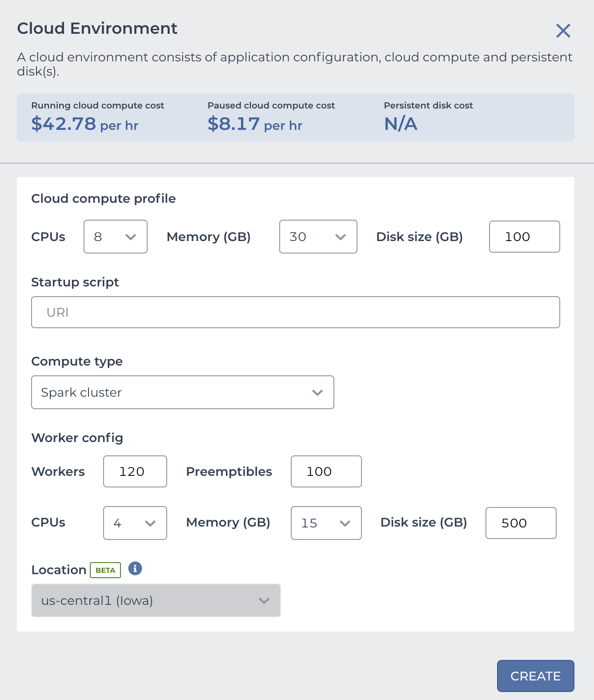Click the master Disk size field with 100

click(525, 237)
